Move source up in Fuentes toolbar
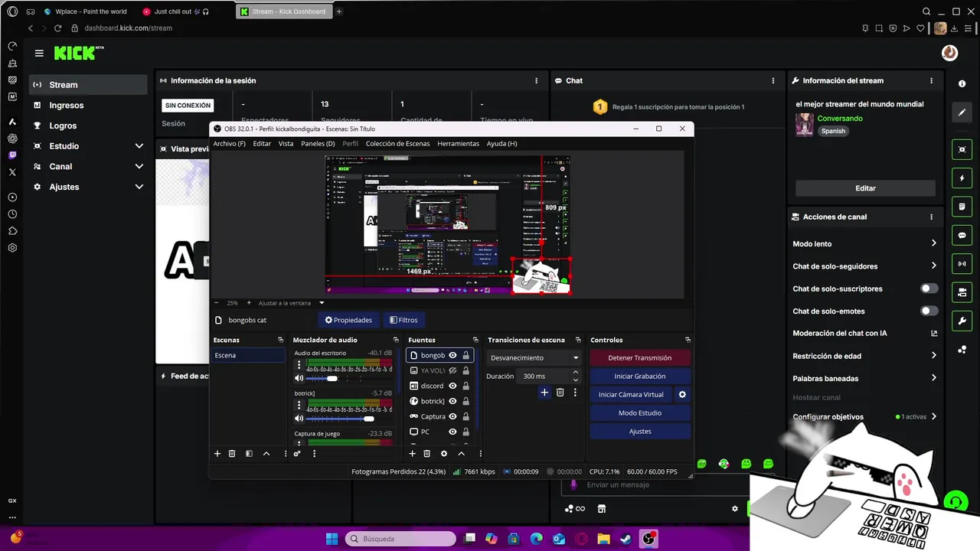The image size is (980, 551). pyautogui.click(x=461, y=454)
